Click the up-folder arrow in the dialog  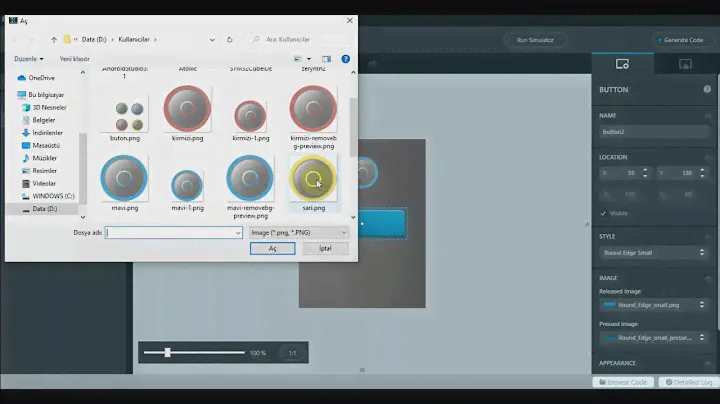click(53, 39)
